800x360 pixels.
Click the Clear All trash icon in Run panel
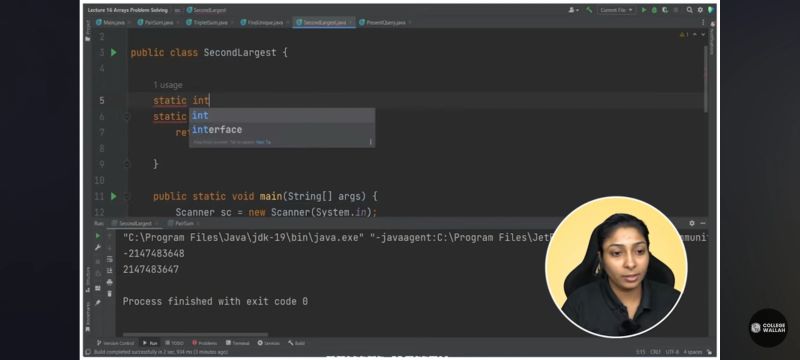coord(110,293)
